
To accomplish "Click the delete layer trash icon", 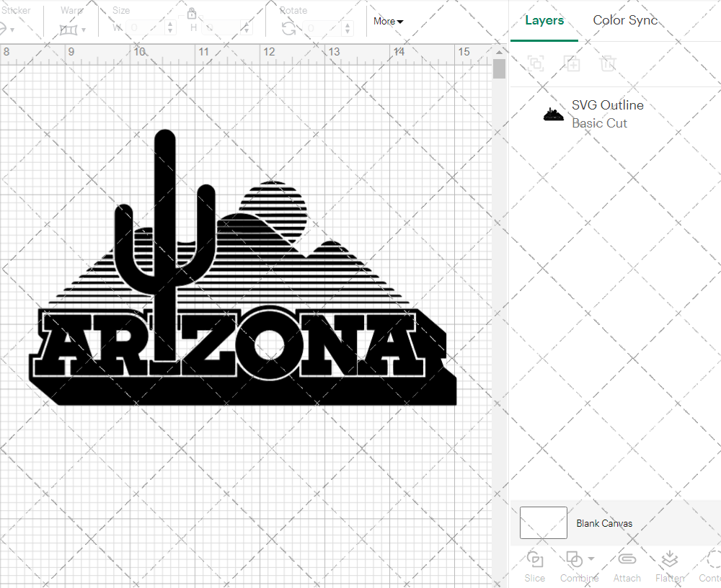I will [608, 63].
